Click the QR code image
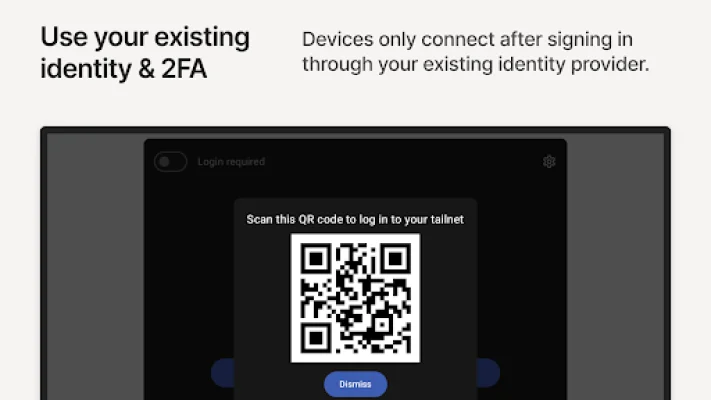 [356, 298]
